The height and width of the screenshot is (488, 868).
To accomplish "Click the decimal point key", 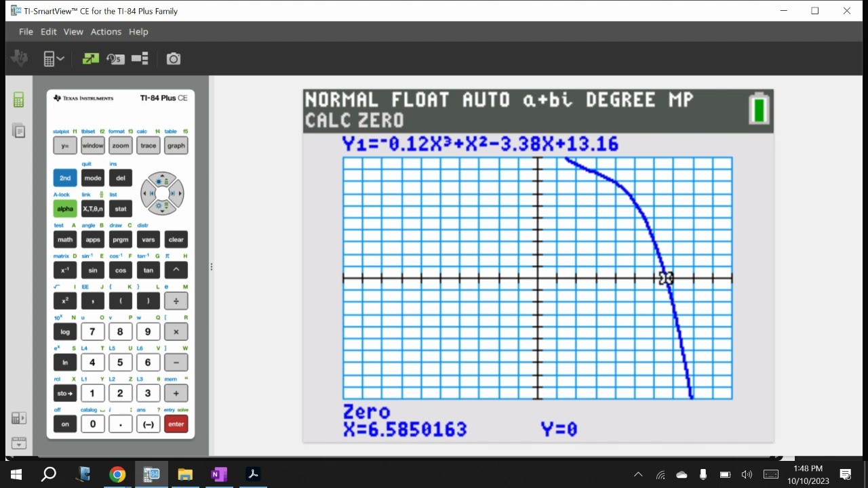I will click(121, 424).
